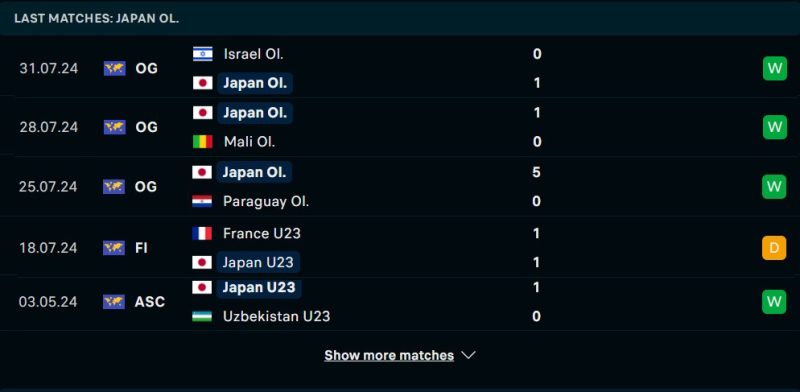Click the world map icon beside 18.07.24

[x=114, y=248]
